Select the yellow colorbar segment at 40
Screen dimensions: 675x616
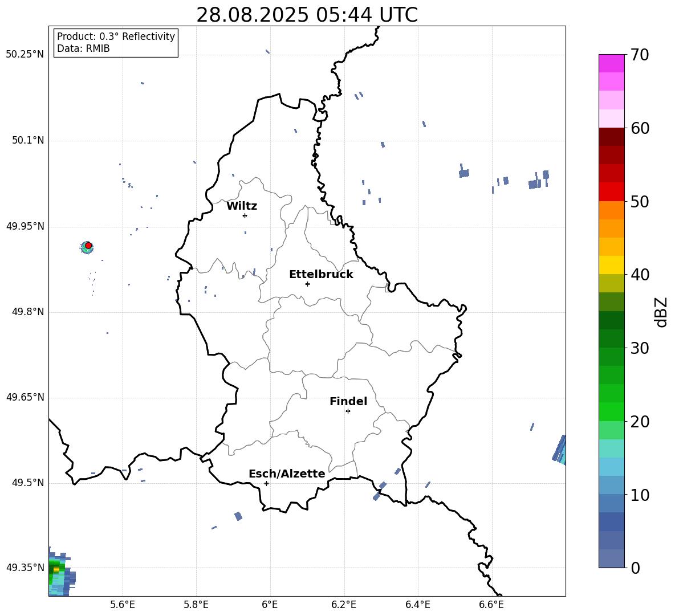[x=611, y=265]
